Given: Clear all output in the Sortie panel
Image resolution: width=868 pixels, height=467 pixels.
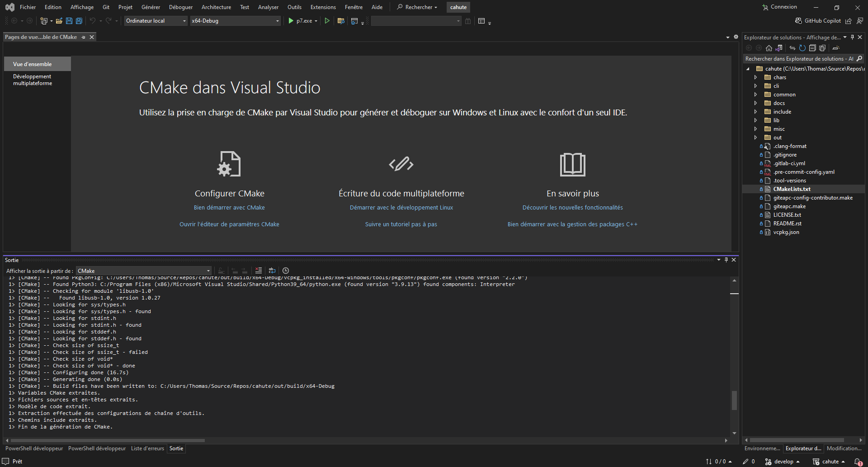Looking at the screenshot, I should coord(259,271).
